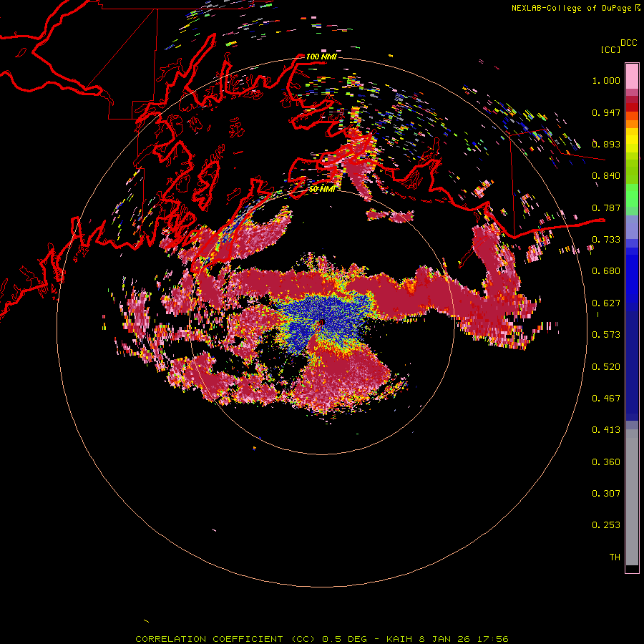The image size is (644, 644).
Task: Click the 100 NMI range ring label
Action: pos(321,57)
